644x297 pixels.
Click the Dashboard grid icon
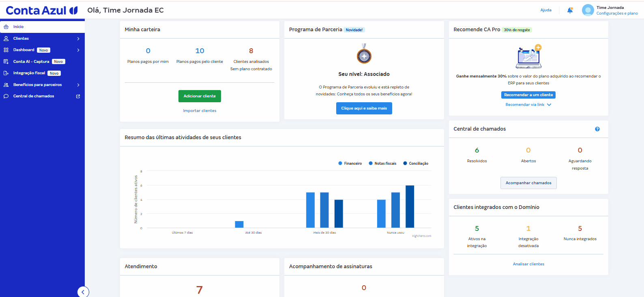(x=6, y=50)
